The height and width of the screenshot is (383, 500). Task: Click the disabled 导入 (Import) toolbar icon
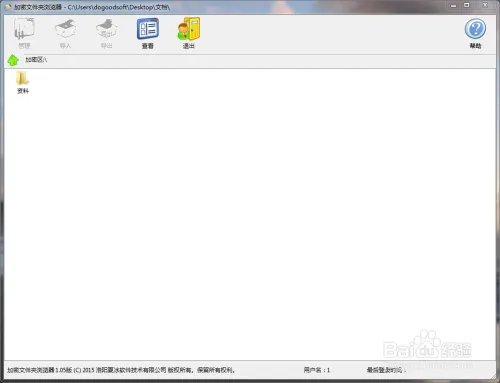[65, 33]
